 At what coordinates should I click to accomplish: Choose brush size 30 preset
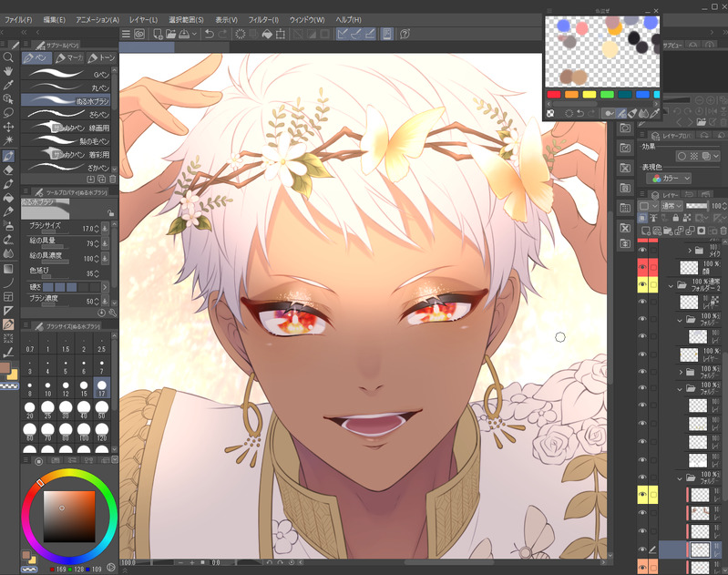point(66,410)
